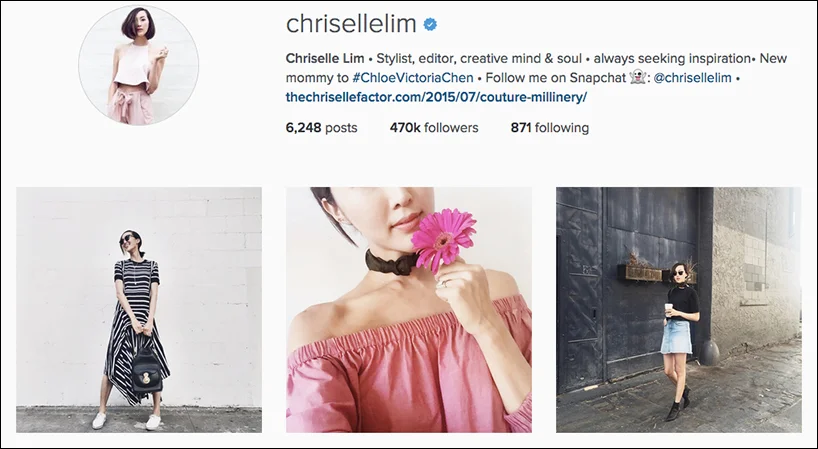Open the thechrisellefactor.com couture-millinery link
Screen dimensions: 818x449
pos(436,97)
